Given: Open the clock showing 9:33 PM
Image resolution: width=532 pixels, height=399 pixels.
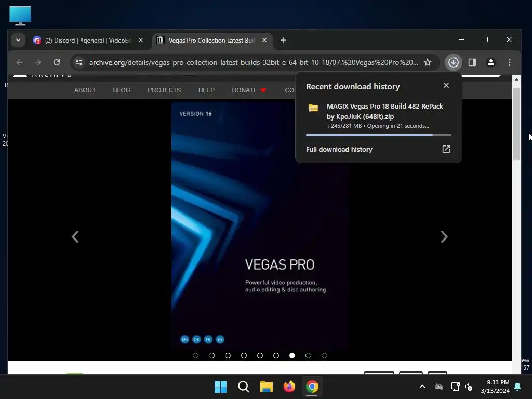Looking at the screenshot, I should pyautogui.click(x=495, y=387).
